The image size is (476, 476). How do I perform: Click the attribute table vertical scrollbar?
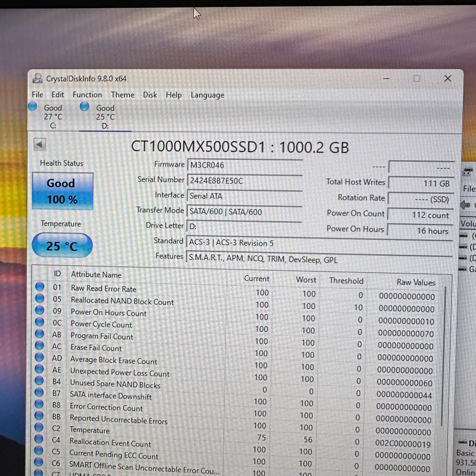point(444,356)
